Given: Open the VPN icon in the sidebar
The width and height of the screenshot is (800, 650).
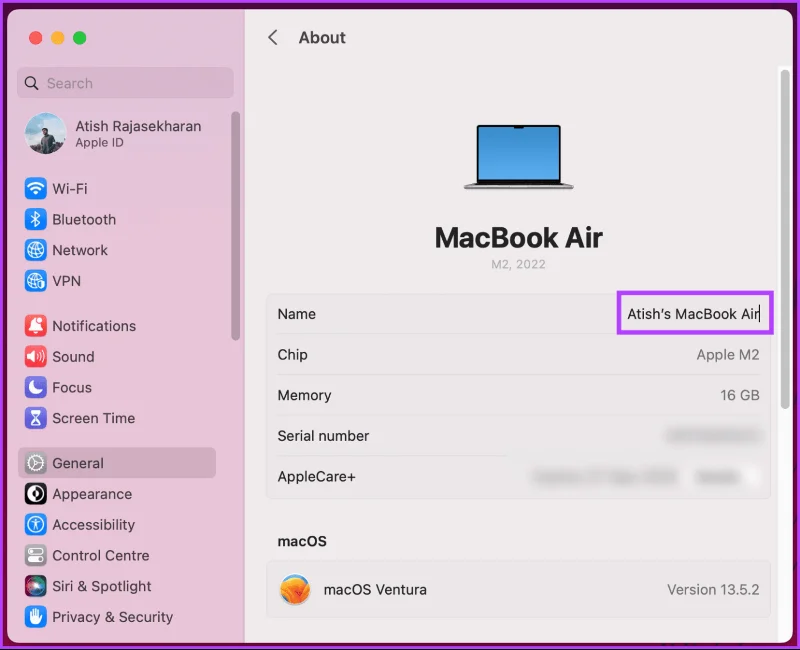Looking at the screenshot, I should [35, 281].
